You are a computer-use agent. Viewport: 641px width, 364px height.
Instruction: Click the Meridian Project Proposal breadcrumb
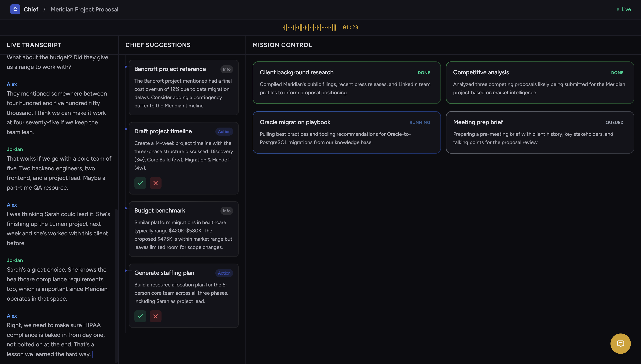click(x=84, y=10)
